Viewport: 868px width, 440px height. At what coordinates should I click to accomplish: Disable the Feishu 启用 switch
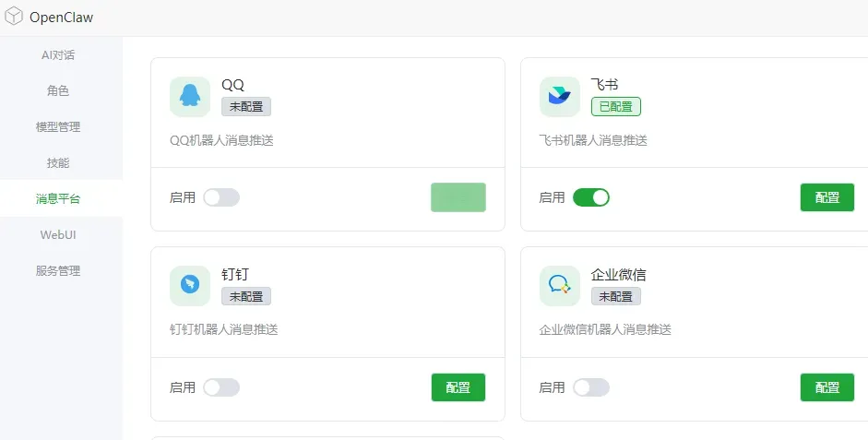591,197
